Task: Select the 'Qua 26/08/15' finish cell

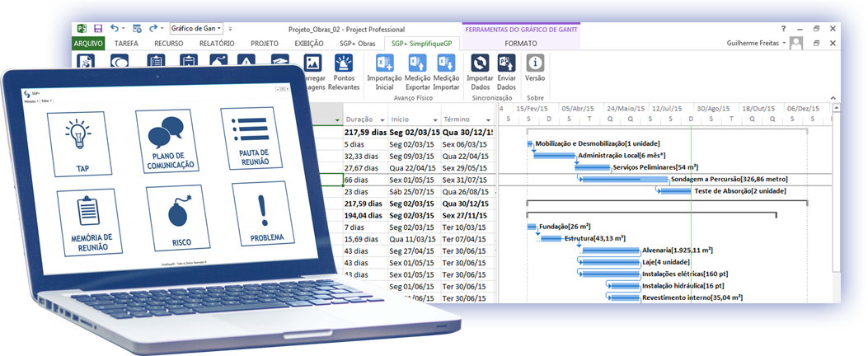Action: coord(466,191)
